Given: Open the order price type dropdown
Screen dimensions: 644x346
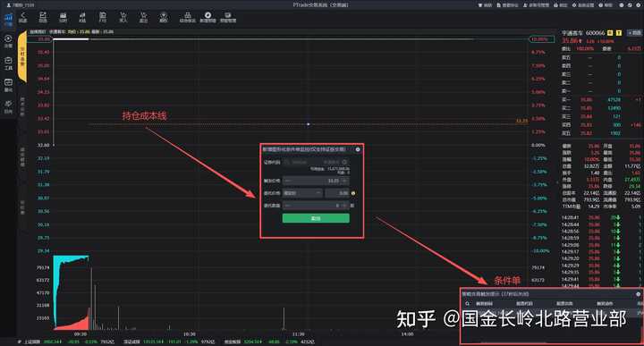Looking at the screenshot, I should pyautogui.click(x=302, y=193).
